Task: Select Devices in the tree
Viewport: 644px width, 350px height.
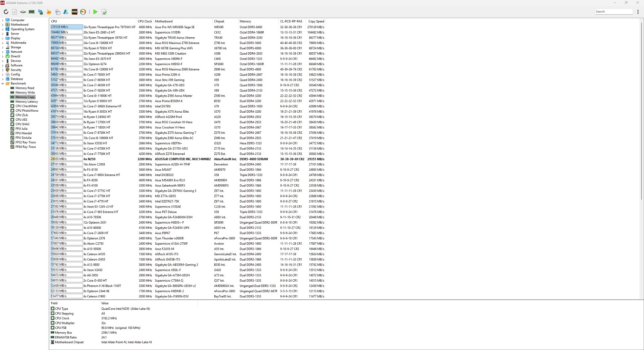Action: pyautogui.click(x=16, y=61)
